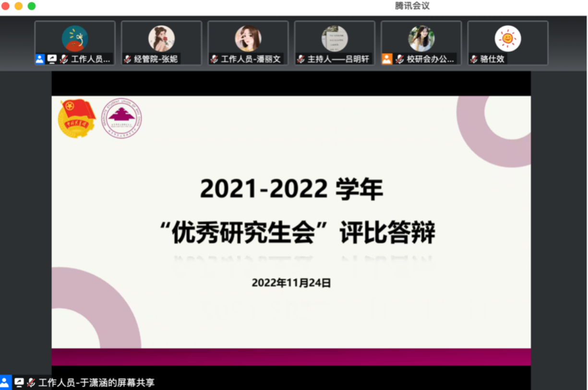Click the orange co-host icon on the 校研会办公 tile
This screenshot has height=390, width=588.
387,59
